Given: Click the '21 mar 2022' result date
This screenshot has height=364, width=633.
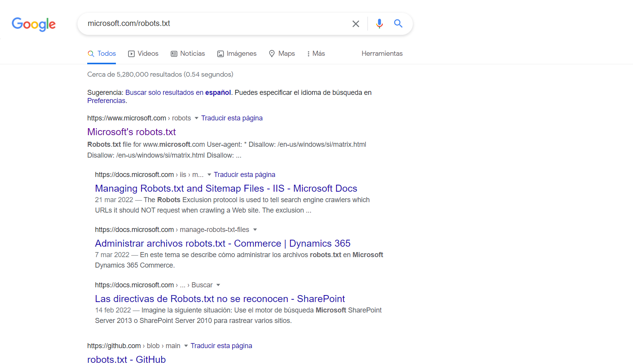Looking at the screenshot, I should tap(114, 200).
